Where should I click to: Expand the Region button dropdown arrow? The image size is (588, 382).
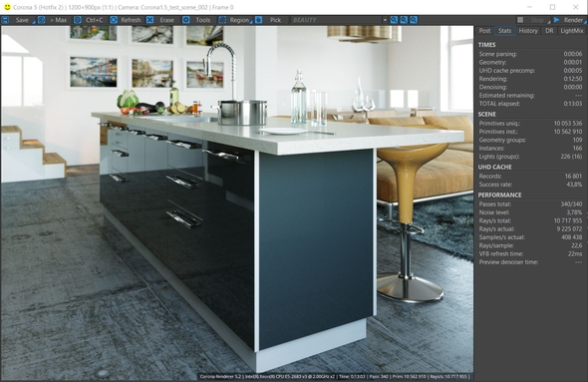pyautogui.click(x=251, y=22)
